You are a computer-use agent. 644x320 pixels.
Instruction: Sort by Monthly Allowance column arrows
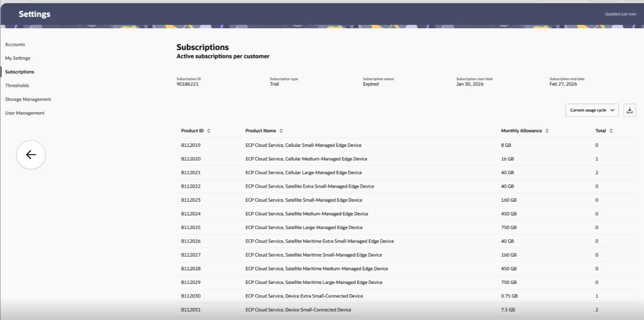coord(547,131)
